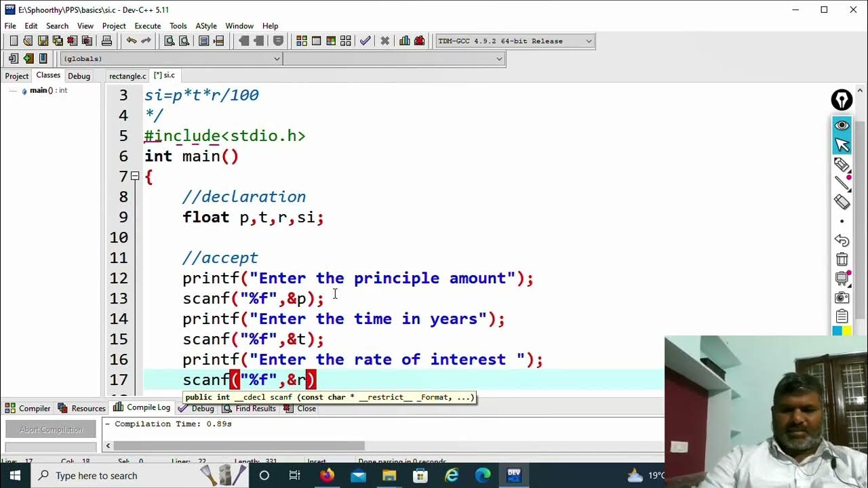Switch to the Project side tab
The image size is (868, 488).
[16, 76]
